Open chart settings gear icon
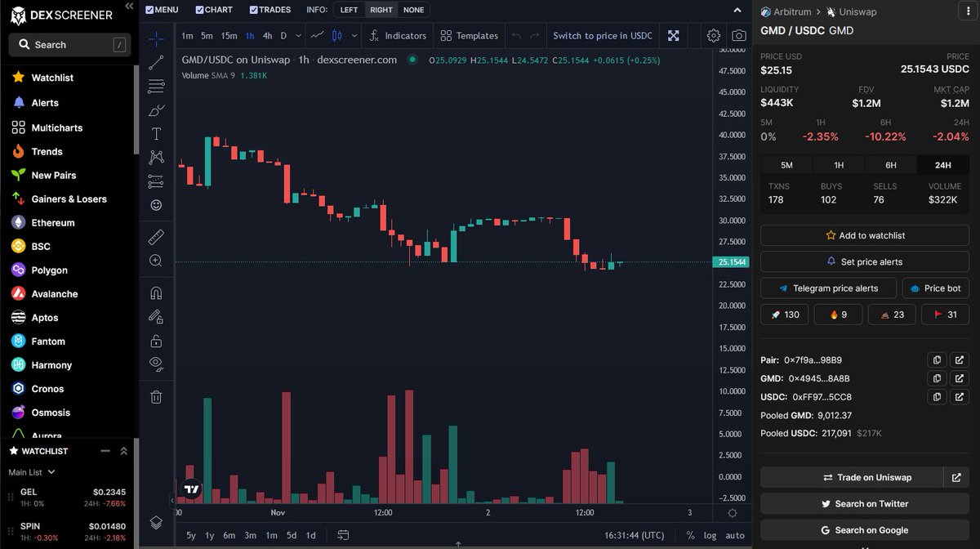 pyautogui.click(x=714, y=36)
